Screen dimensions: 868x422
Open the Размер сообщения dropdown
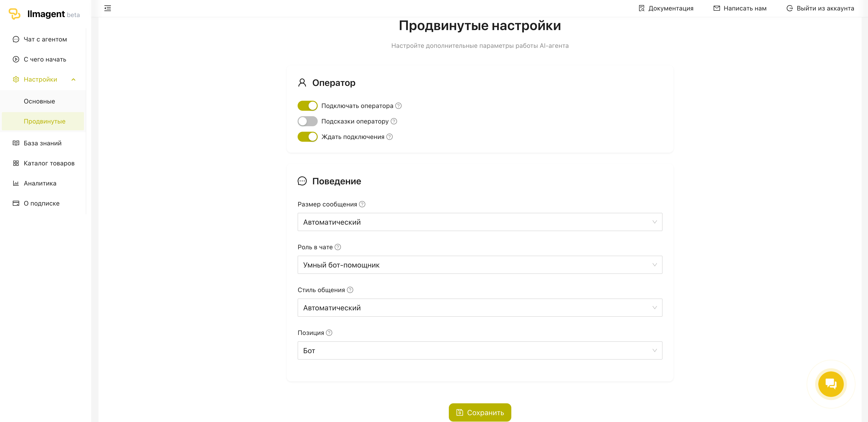479,222
